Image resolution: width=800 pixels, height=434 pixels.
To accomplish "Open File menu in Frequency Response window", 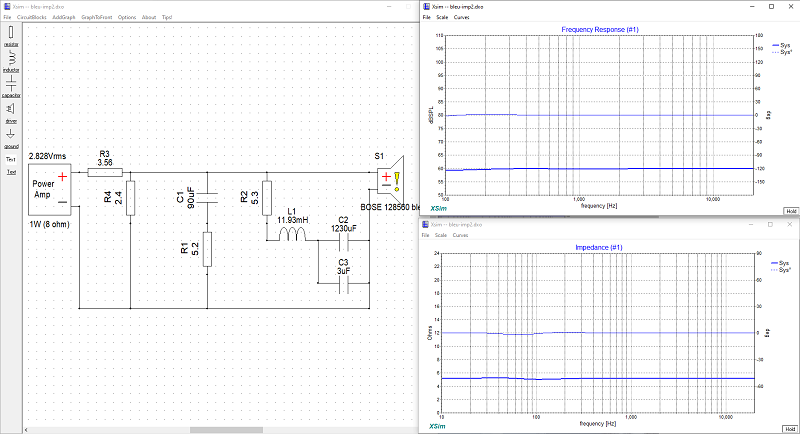I will tap(427, 17).
